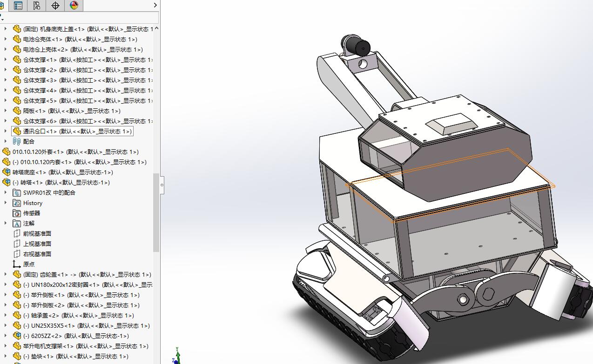This screenshot has height=364, width=593.
Task: Select 010.10.120外套<1> part icon
Action: click(6, 152)
